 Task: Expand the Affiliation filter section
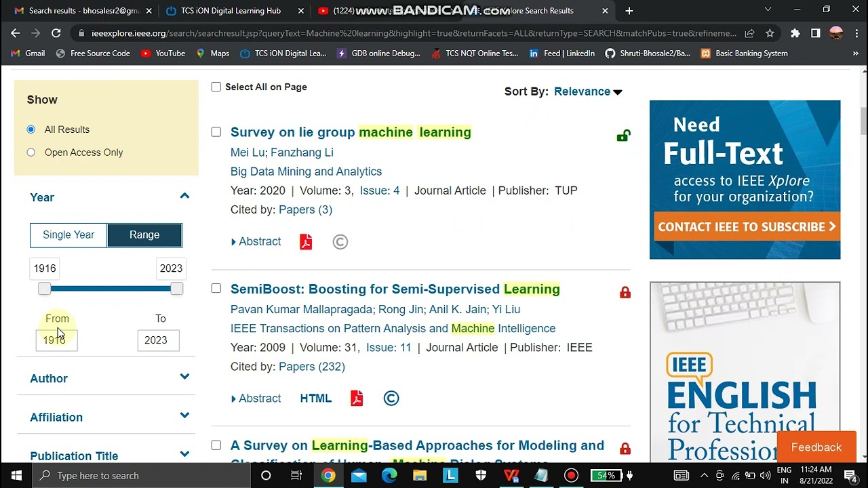point(184,416)
